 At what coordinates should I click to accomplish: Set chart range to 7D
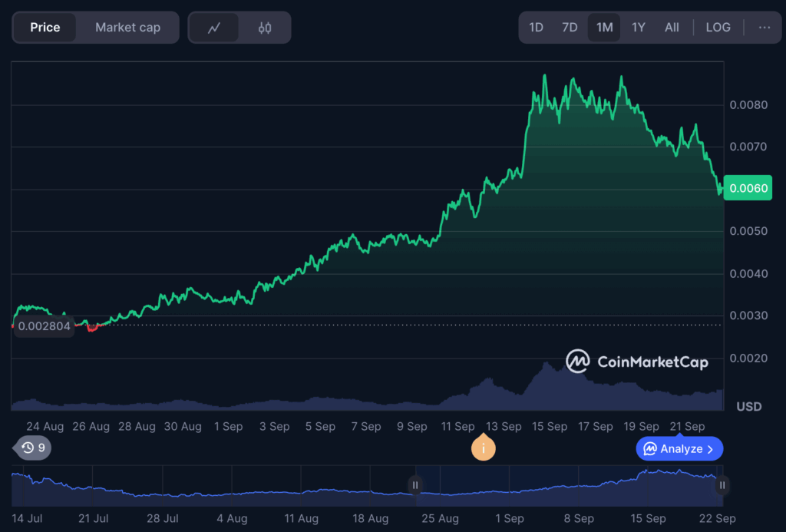click(570, 28)
